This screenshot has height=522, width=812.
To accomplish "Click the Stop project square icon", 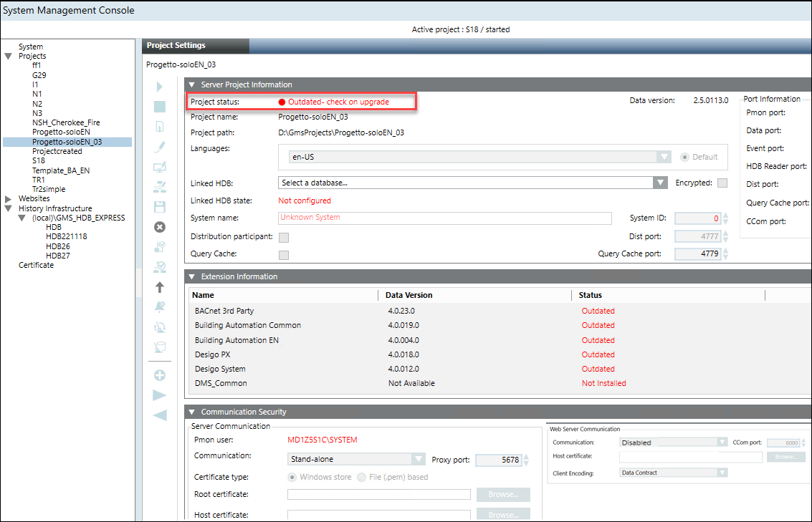I will pos(159,107).
